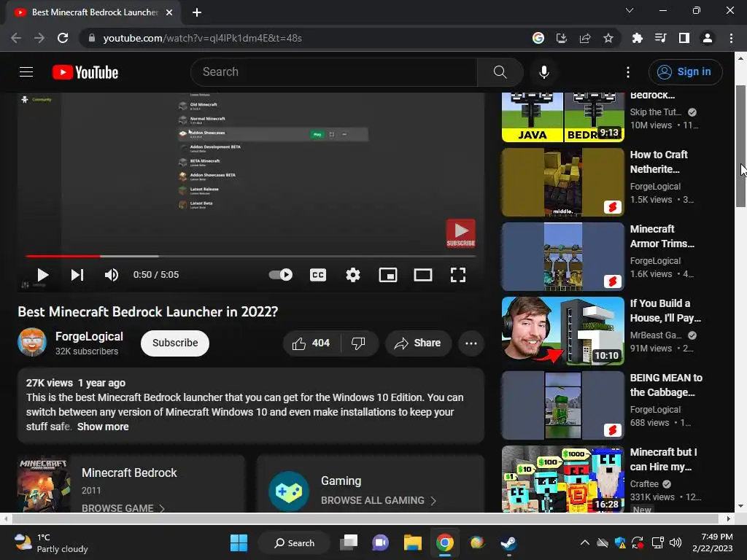
Task: Open Task View from taskbar
Action: (x=349, y=542)
